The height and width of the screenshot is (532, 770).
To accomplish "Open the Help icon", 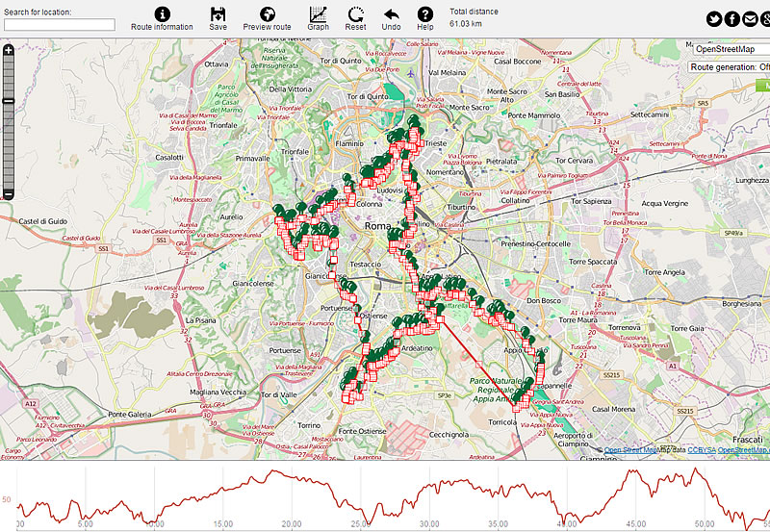I will coord(424,14).
